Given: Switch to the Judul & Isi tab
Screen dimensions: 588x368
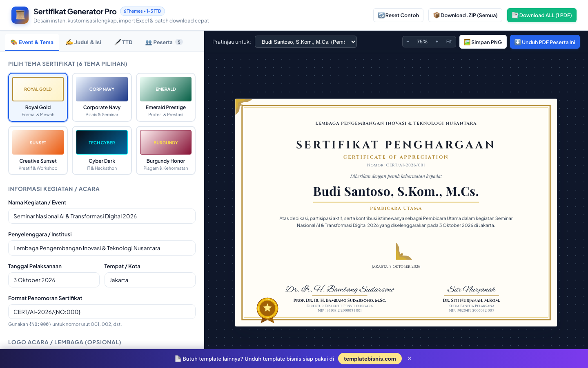Looking at the screenshot, I should (84, 42).
